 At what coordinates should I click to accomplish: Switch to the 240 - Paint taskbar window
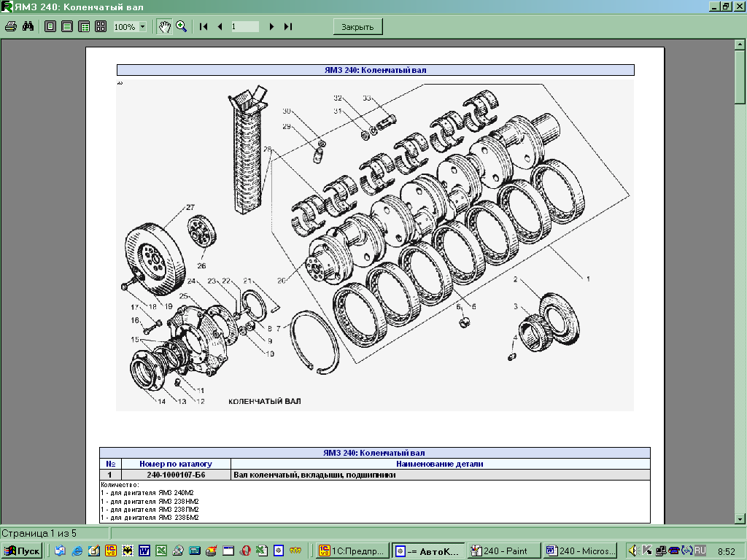(504, 551)
